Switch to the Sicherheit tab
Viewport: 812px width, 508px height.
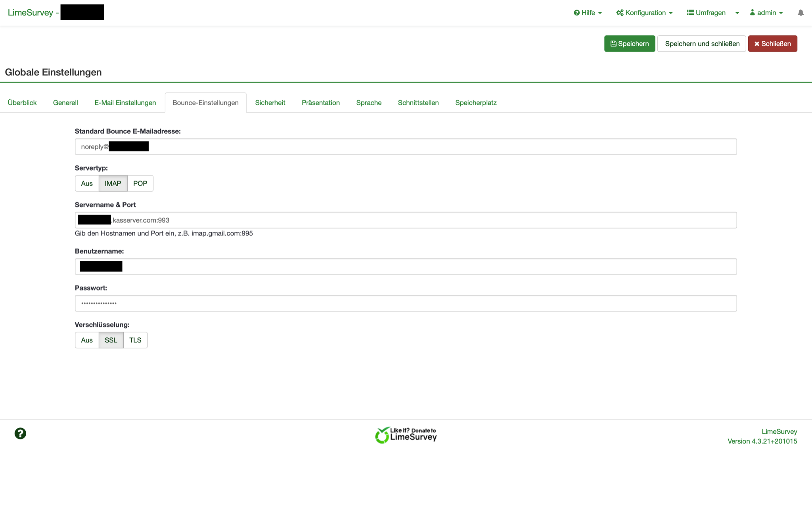(x=270, y=103)
